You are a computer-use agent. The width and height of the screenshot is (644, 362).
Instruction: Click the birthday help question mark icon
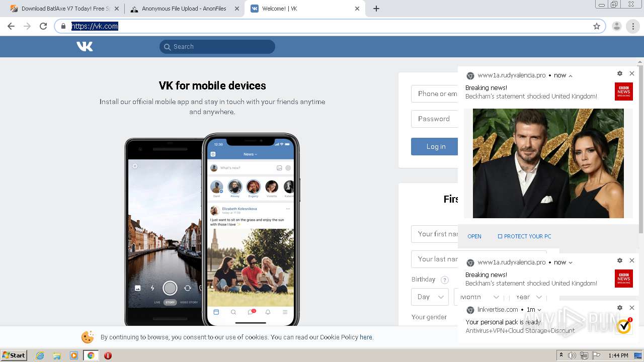point(444,280)
